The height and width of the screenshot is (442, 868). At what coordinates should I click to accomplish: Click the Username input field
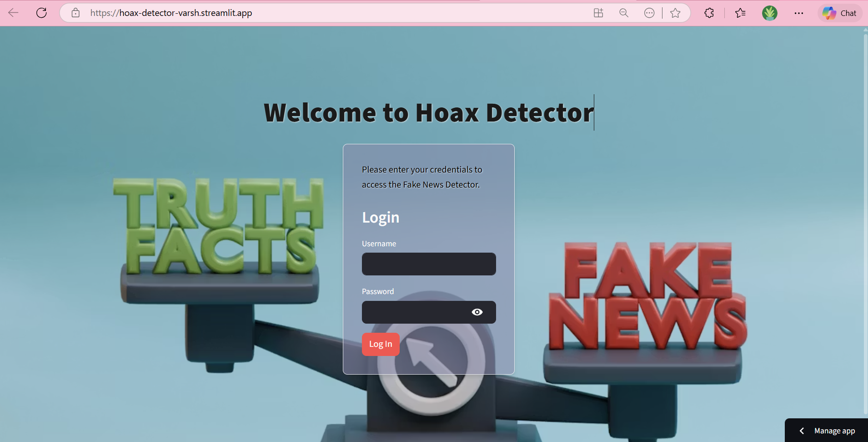coord(429,264)
